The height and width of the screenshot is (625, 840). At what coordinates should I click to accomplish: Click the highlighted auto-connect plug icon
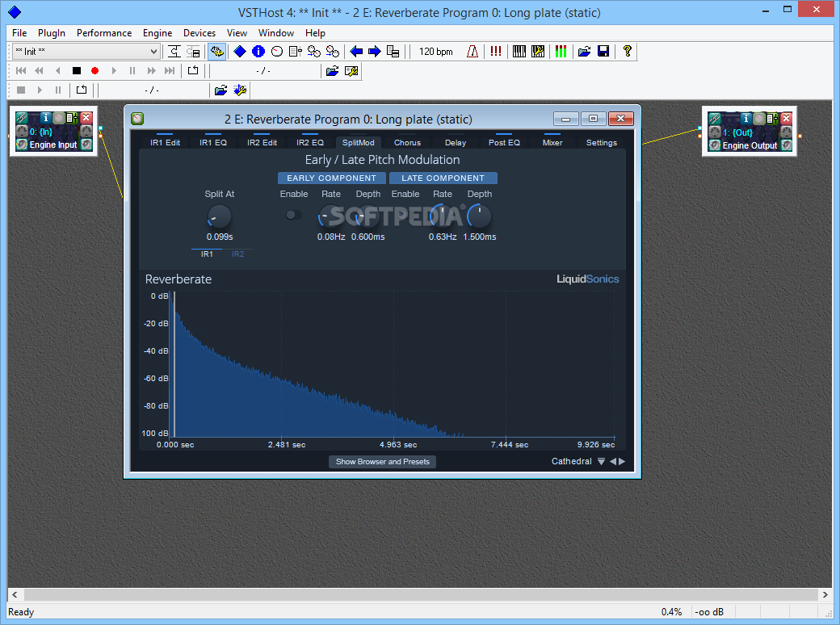217,52
